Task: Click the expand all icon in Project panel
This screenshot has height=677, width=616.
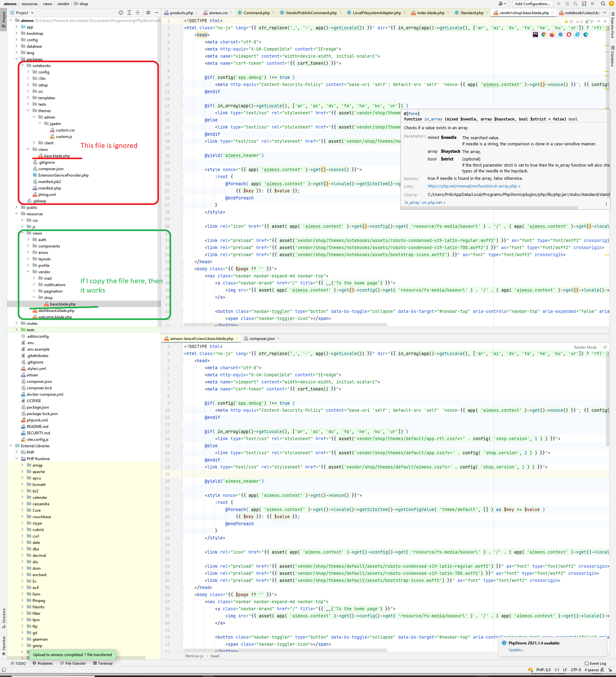Action: tap(129, 13)
